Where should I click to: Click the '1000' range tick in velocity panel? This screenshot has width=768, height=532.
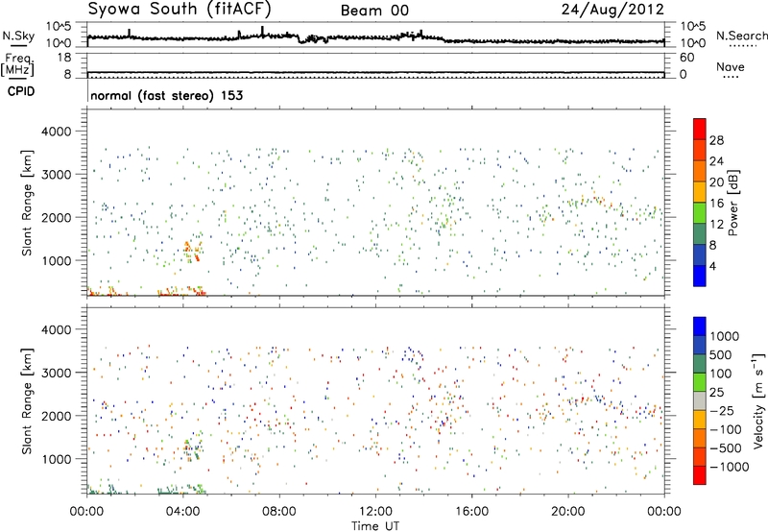point(57,459)
